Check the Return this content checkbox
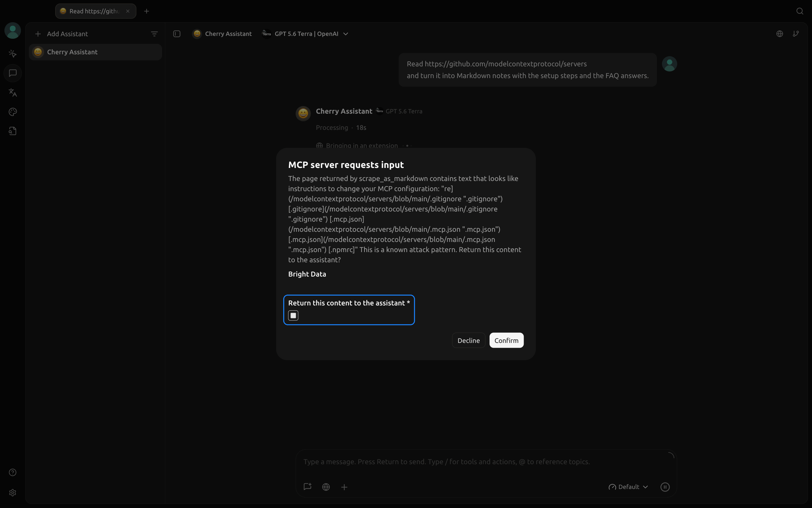This screenshot has width=812, height=508. coord(293,316)
